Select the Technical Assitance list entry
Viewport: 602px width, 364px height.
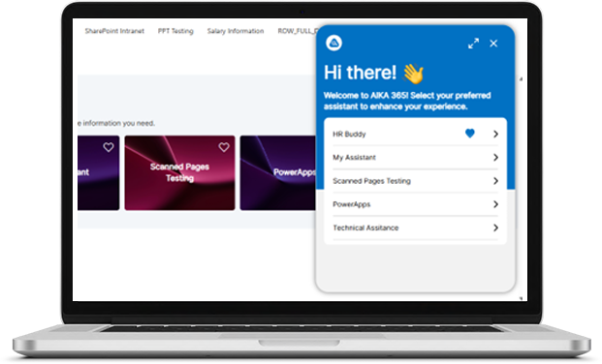[416, 227]
